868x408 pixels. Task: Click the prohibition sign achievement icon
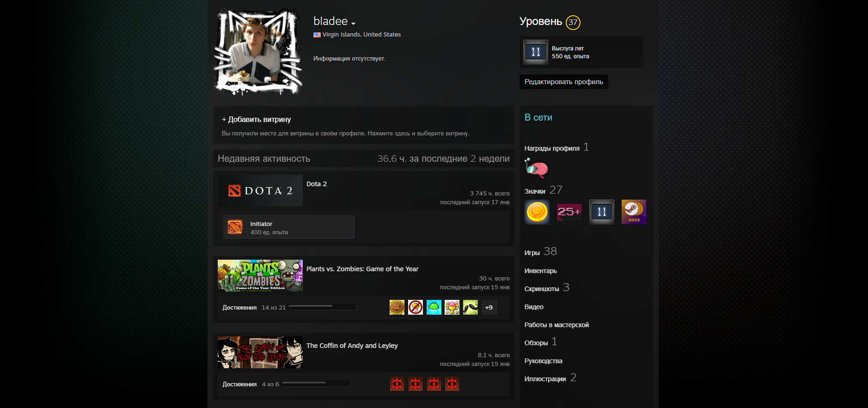pos(416,307)
